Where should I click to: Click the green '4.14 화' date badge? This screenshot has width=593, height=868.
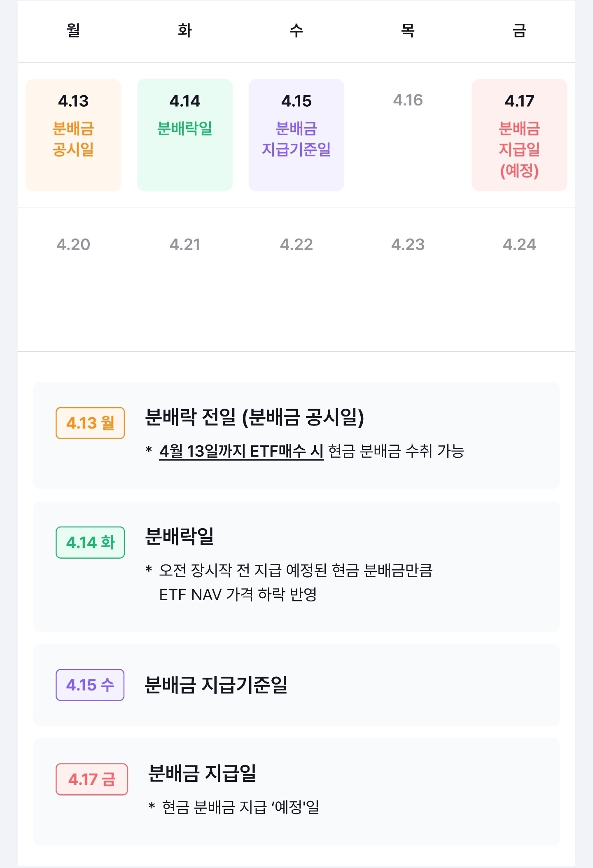tap(90, 543)
